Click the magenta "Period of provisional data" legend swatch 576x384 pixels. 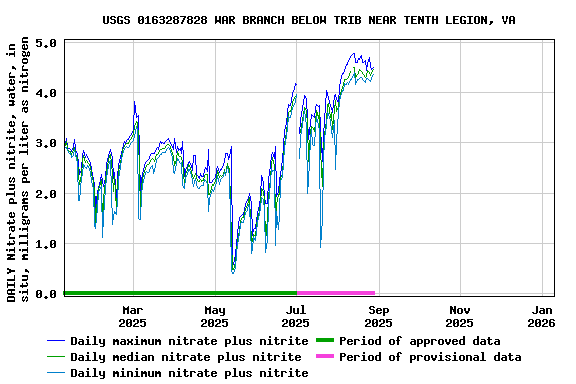click(x=325, y=356)
